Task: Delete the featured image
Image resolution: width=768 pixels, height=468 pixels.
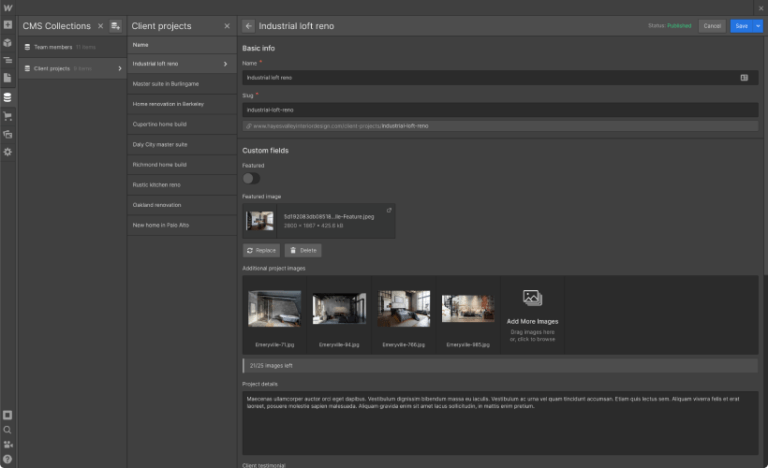Action: click(303, 250)
